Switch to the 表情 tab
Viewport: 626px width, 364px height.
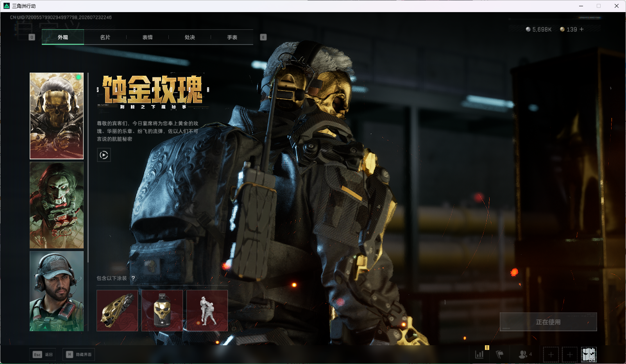point(147,37)
